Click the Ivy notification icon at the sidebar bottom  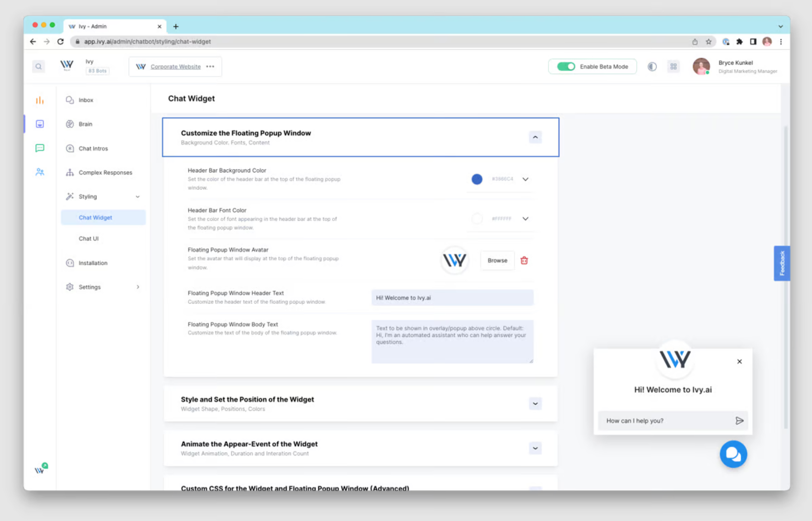coord(41,469)
